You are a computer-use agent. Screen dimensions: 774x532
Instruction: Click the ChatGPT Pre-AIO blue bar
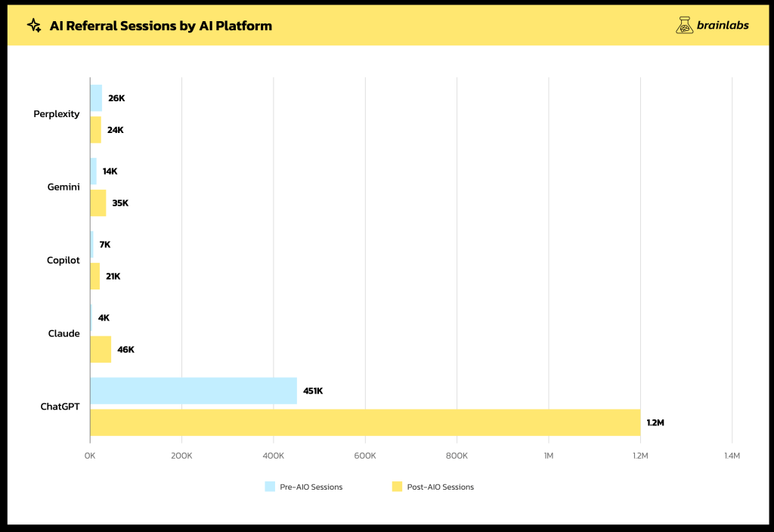click(x=193, y=391)
